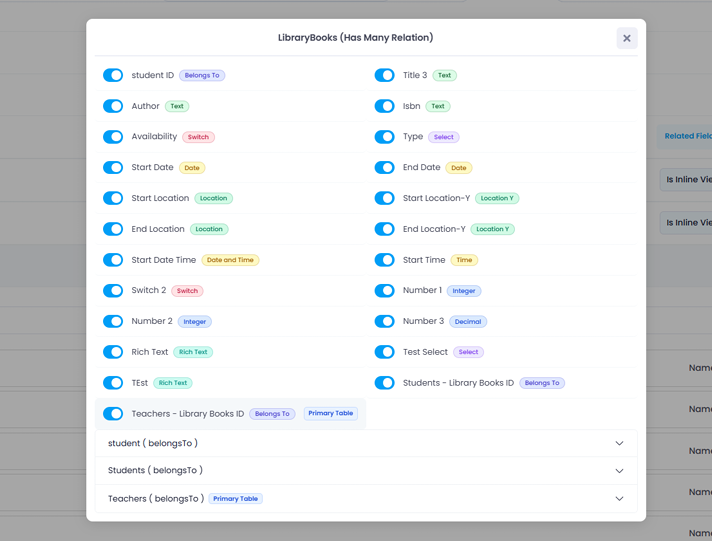Click the Location badge beside End Location
The image size is (712, 541).
(209, 229)
